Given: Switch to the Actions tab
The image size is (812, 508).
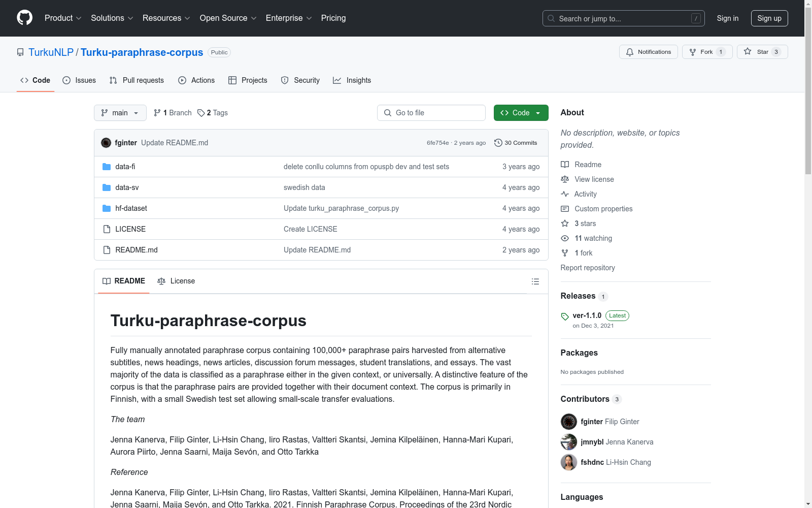Looking at the screenshot, I should click(x=196, y=80).
